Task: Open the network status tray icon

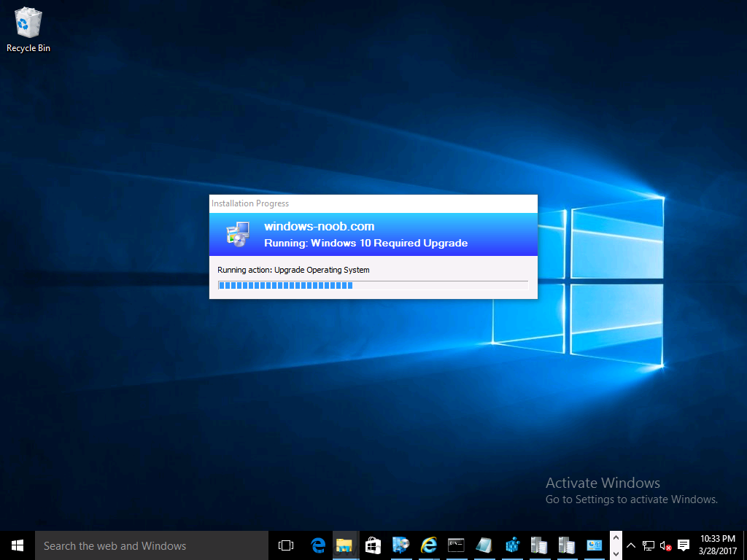Action: [649, 545]
